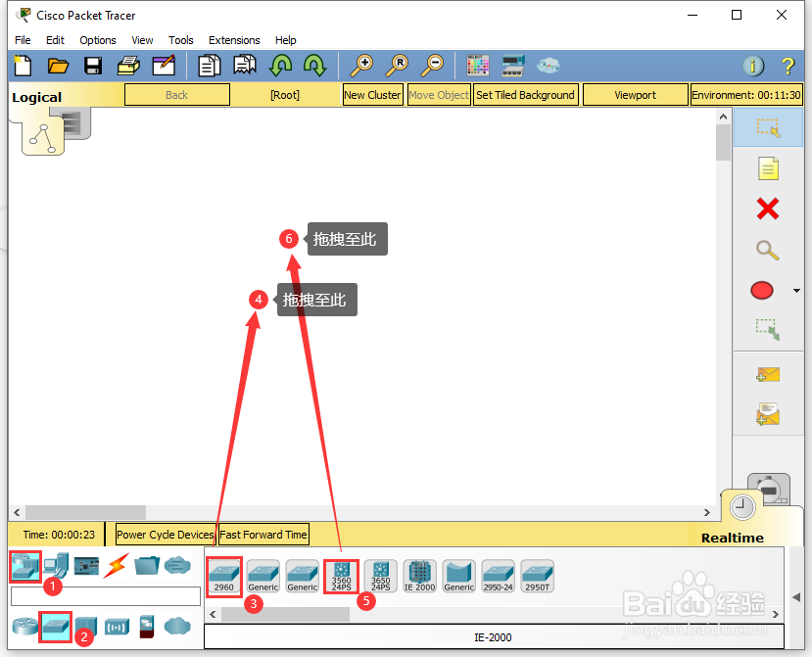Viewport: 812px width, 657px height.
Task: Select Routers subcategory
Action: coord(24,627)
